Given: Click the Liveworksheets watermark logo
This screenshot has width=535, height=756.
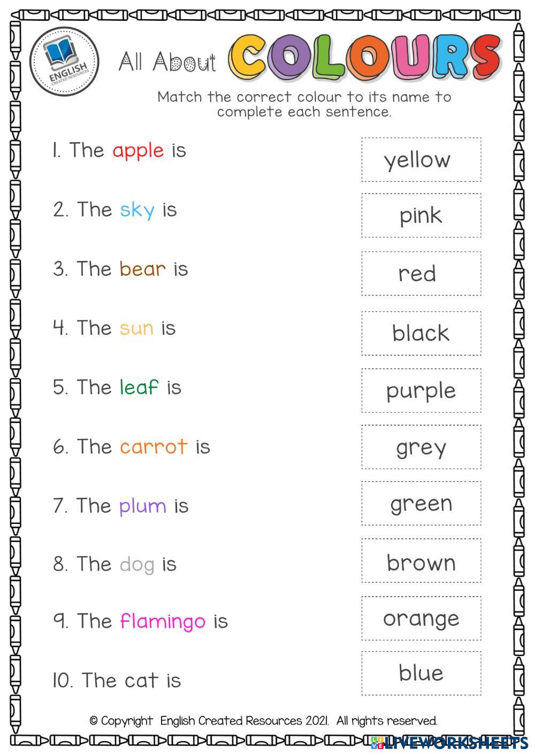Looking at the screenshot, I should tap(448, 742).
